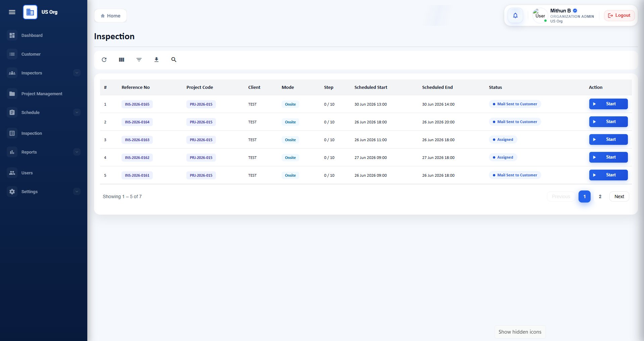This screenshot has width=644, height=341.
Task: Click the user avatar image
Action: coord(540,15)
